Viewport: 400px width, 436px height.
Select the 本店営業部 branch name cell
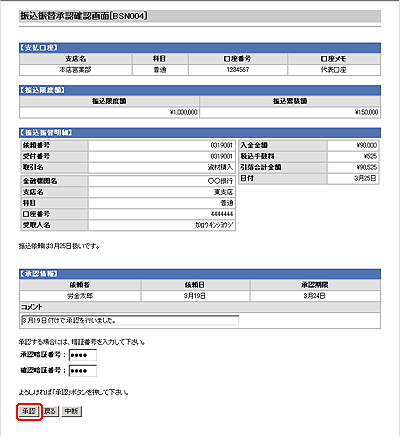click(x=75, y=70)
